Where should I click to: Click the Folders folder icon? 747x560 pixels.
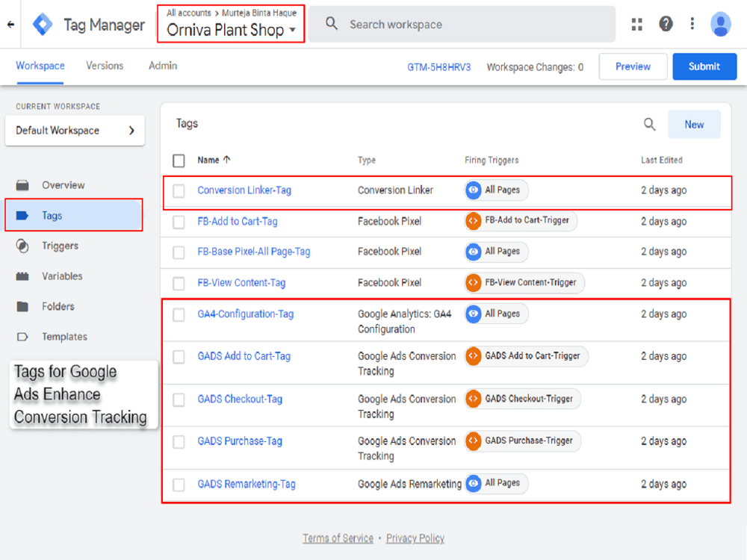tap(22, 306)
